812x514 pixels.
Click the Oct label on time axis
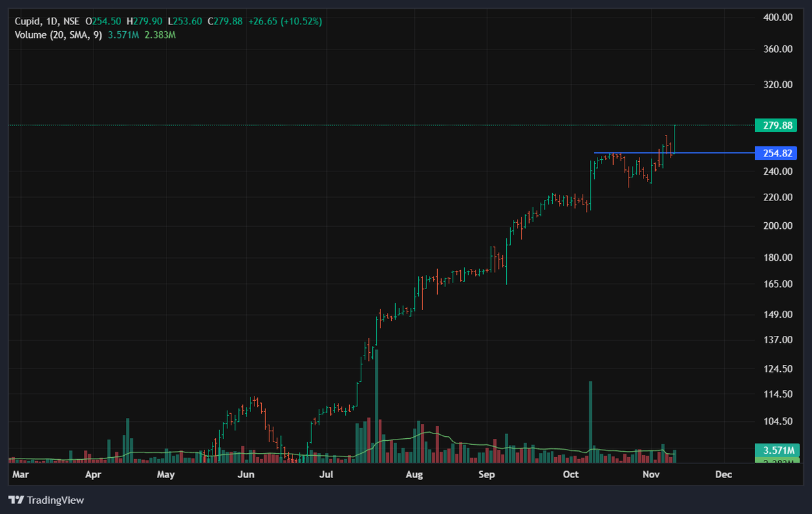click(x=571, y=475)
